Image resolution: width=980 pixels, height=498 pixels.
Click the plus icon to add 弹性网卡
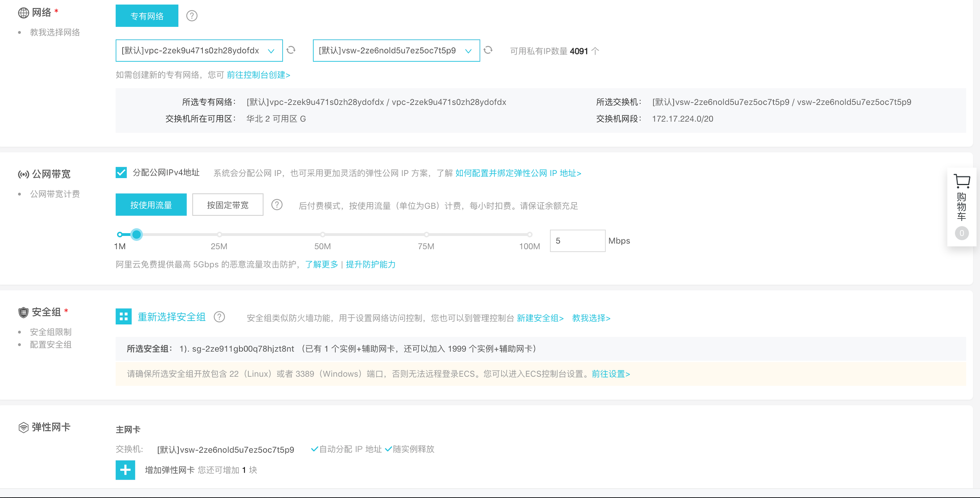(x=125, y=470)
